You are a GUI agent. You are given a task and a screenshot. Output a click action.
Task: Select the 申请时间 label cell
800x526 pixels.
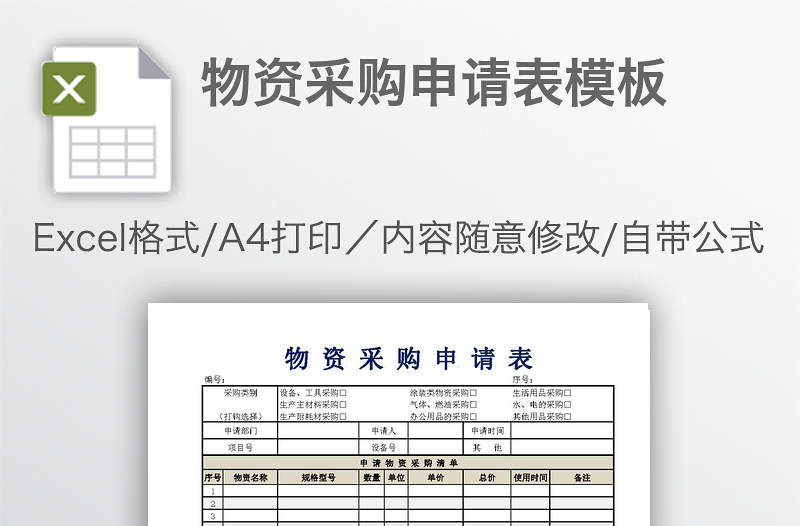(487, 431)
